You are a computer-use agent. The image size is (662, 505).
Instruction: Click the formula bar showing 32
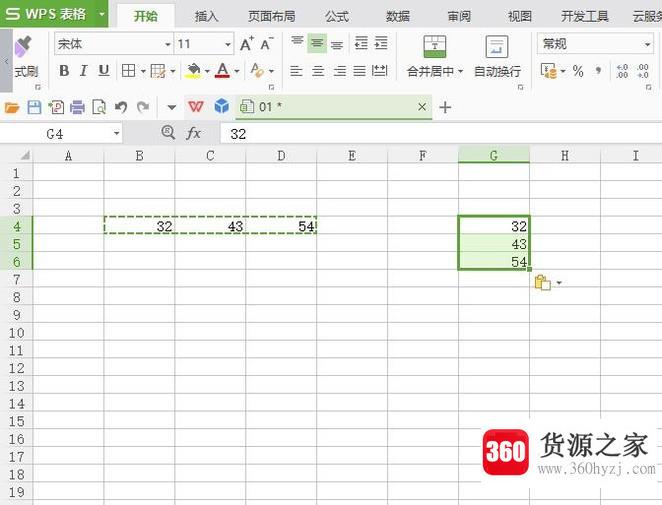[x=441, y=134]
